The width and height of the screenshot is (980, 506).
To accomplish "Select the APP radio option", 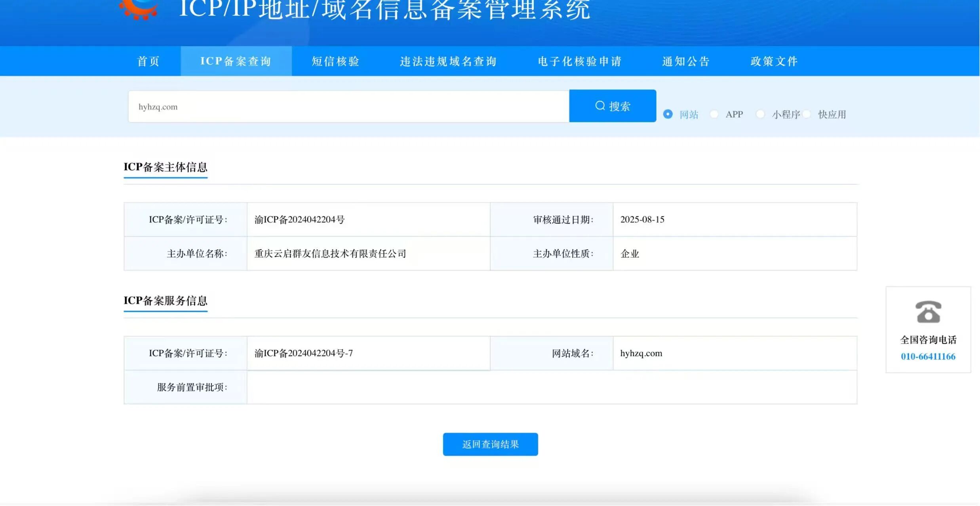I will [714, 114].
